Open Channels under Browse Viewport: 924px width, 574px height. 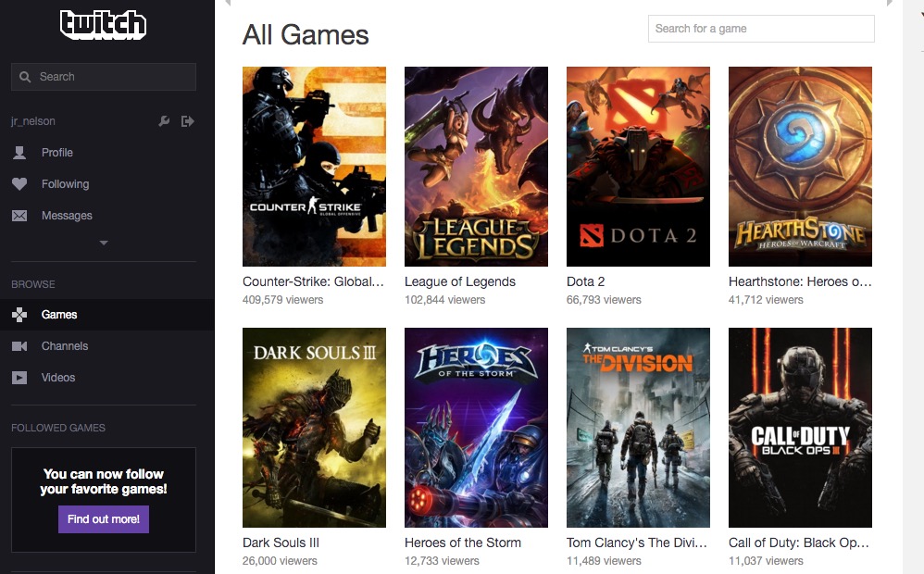coord(65,346)
